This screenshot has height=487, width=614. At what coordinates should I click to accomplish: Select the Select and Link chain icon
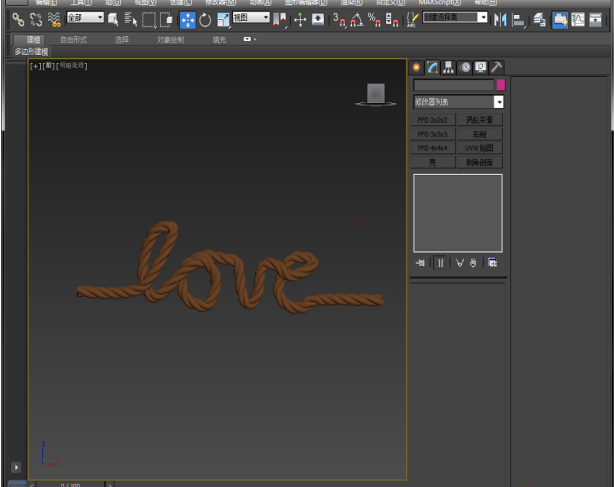pos(18,19)
